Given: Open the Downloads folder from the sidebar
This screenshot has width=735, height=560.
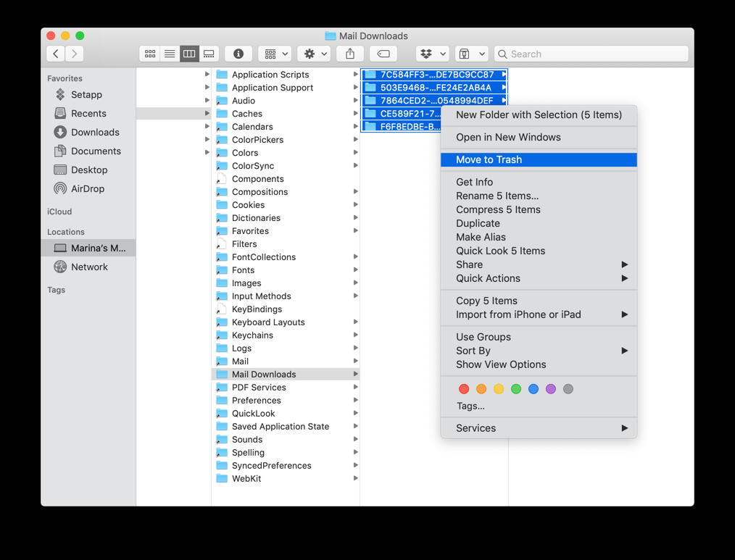Looking at the screenshot, I should (x=94, y=132).
